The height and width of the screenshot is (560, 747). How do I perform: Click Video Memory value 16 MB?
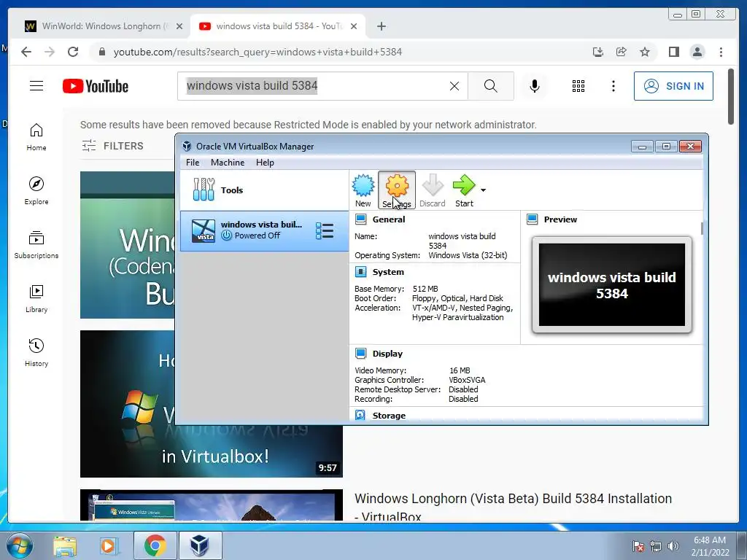(460, 370)
